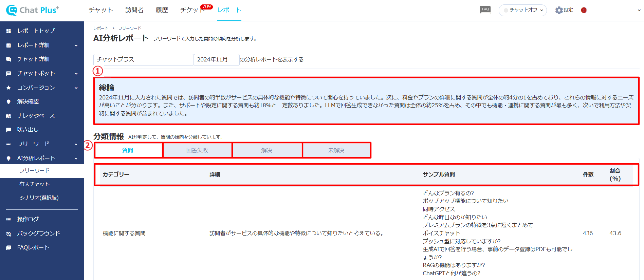This screenshot has height=280, width=644.
Task: Click the percentage value 43.6
Action: tap(615, 233)
